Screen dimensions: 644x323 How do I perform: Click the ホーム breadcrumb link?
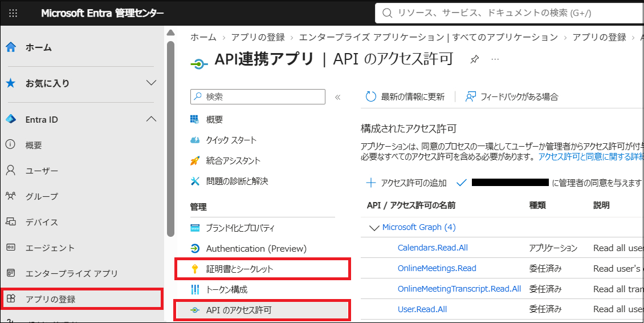(x=203, y=37)
